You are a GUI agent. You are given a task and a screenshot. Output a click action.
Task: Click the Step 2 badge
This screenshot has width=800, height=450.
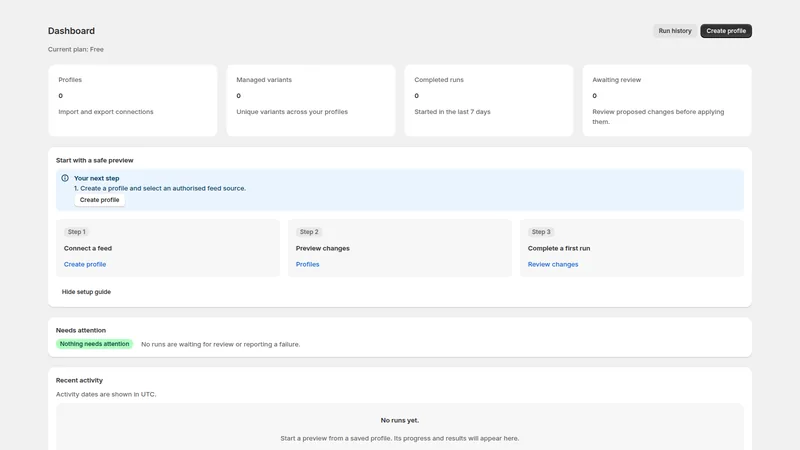309,232
